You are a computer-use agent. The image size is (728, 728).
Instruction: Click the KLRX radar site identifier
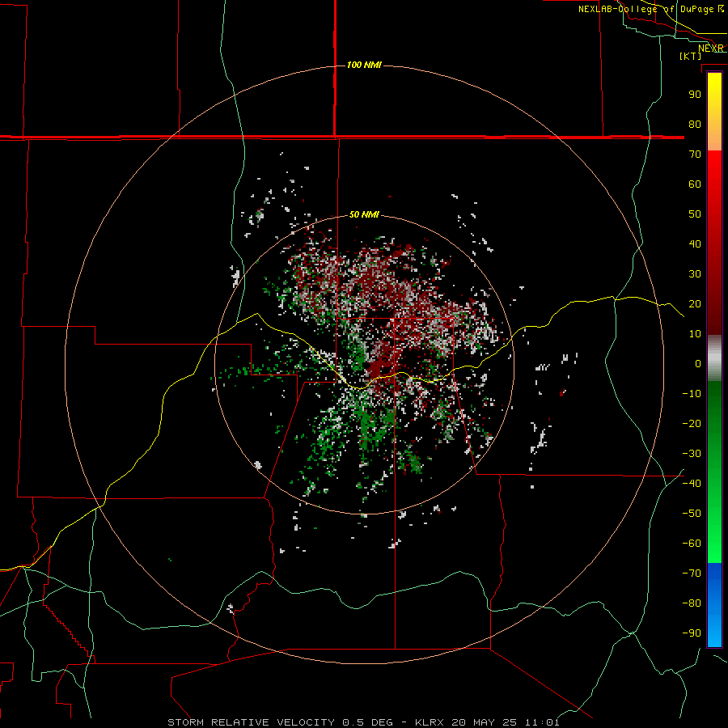click(430, 722)
